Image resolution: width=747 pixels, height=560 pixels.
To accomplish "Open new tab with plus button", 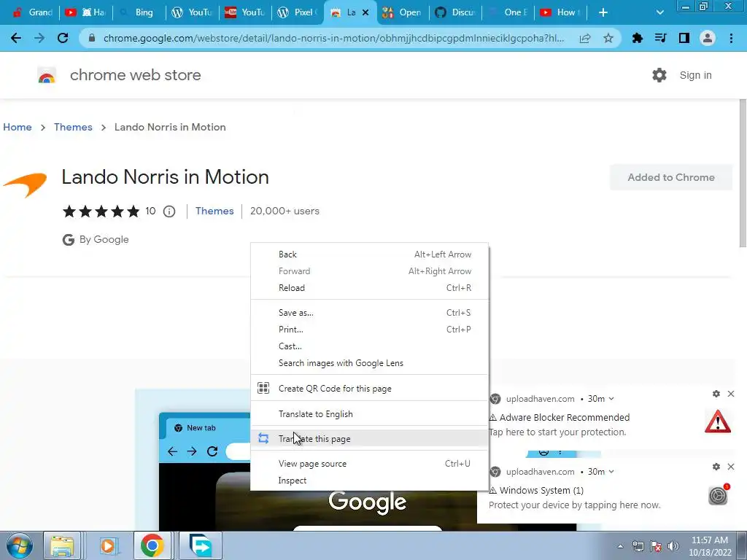I will pyautogui.click(x=603, y=12).
